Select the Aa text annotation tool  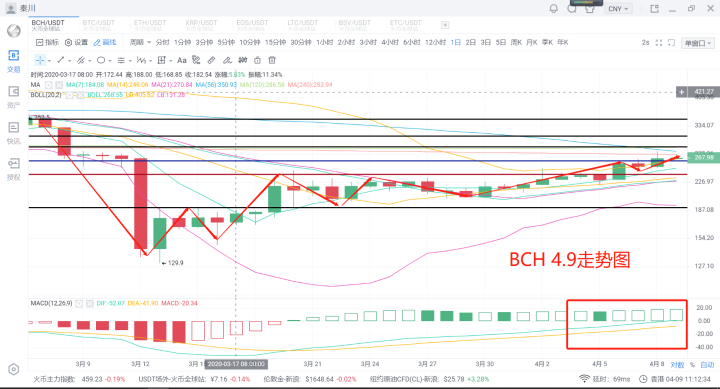click(x=182, y=60)
